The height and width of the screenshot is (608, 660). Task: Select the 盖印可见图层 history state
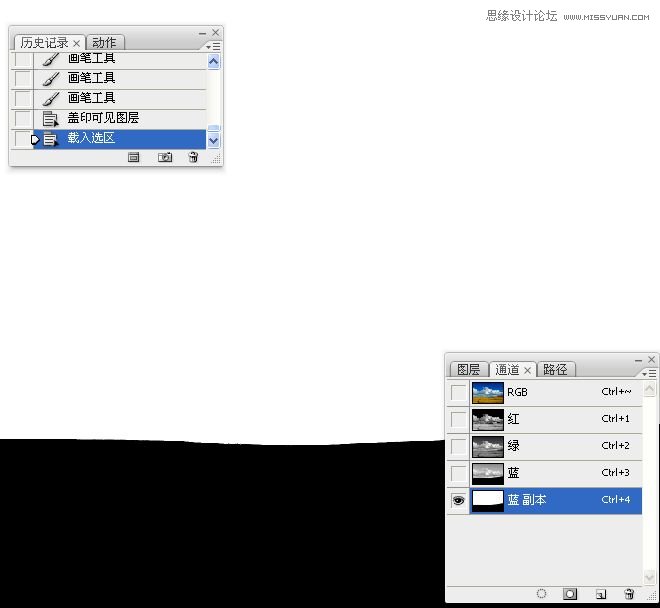coord(103,118)
